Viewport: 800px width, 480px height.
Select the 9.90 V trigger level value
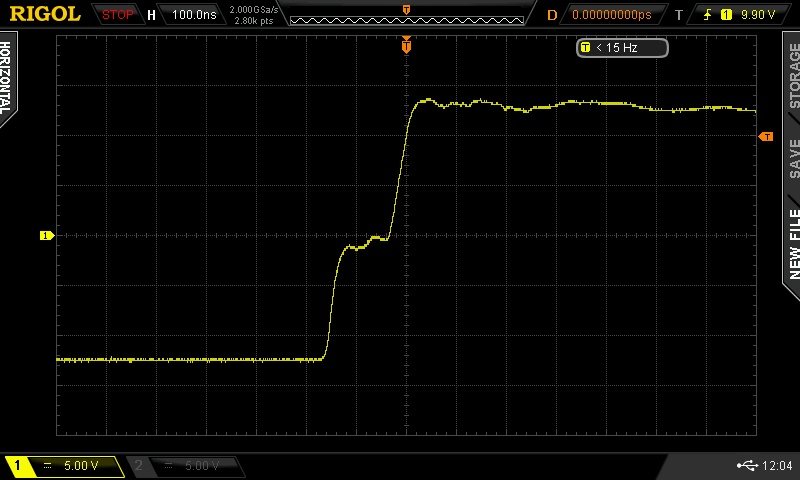(758, 15)
